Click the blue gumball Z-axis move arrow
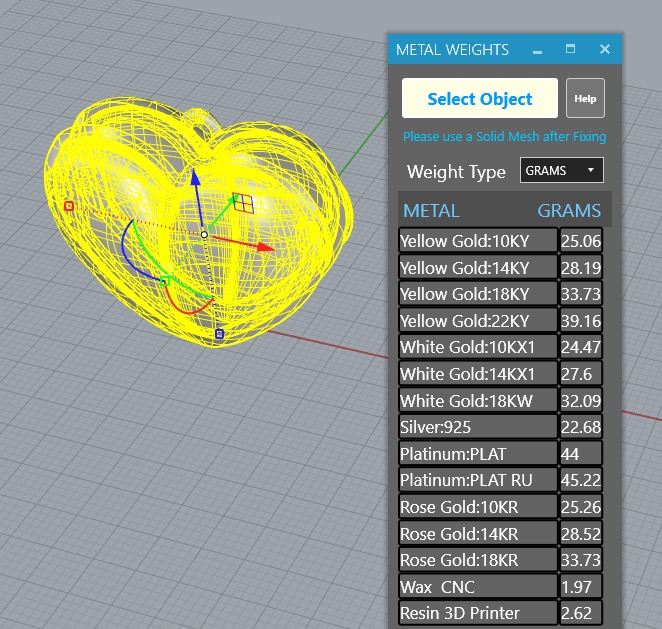Viewport: 662px width, 629px height. (195, 177)
